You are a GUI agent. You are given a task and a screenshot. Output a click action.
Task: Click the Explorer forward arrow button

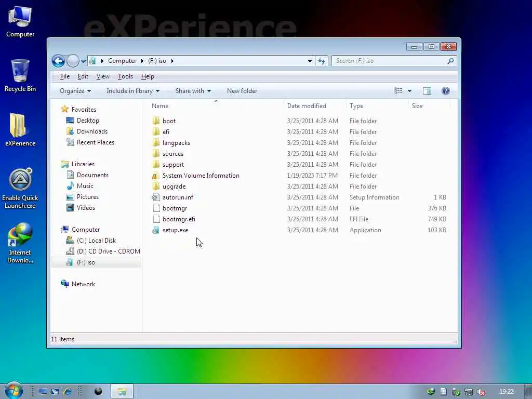73,61
